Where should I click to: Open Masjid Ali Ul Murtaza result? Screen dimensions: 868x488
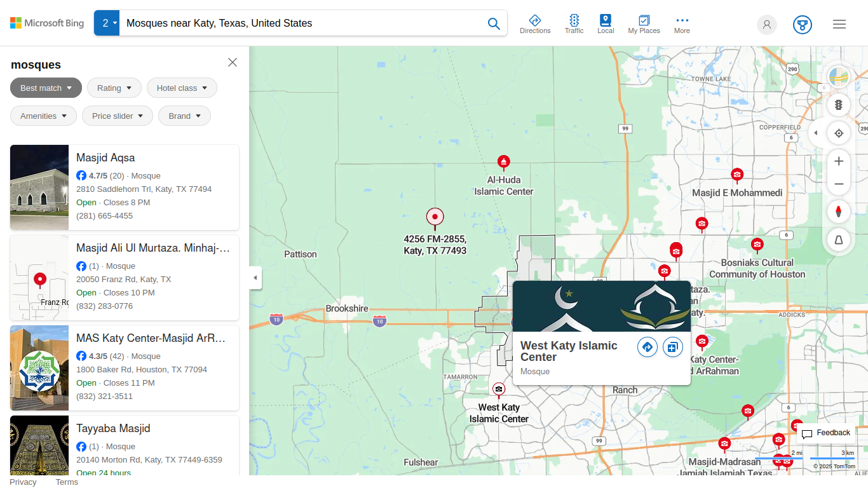(125, 278)
